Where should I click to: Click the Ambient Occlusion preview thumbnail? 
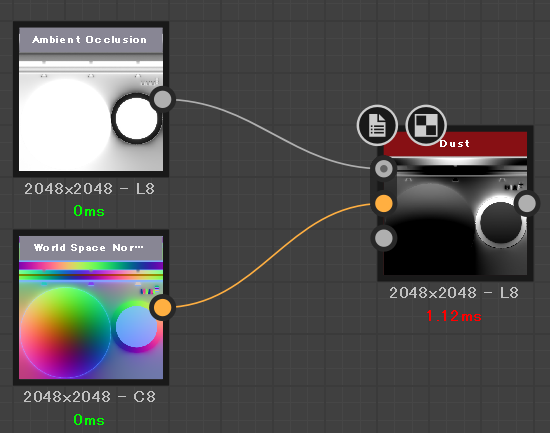pos(91,112)
